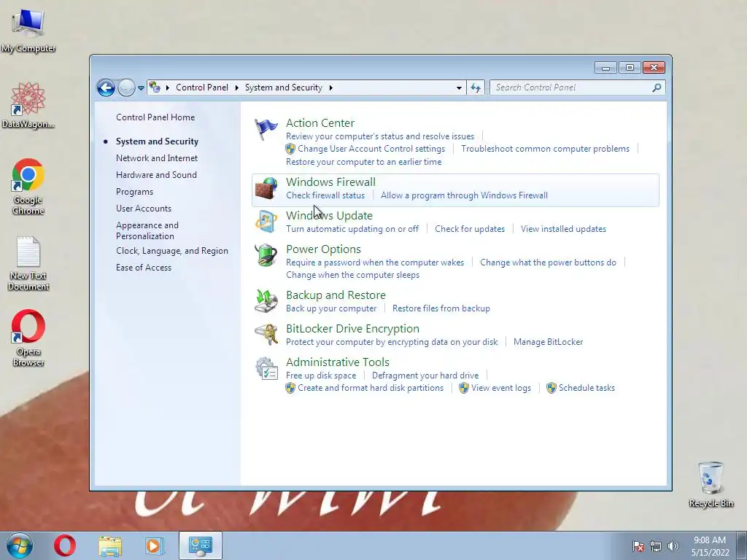Click the BitLocker keys icon
Image resolution: width=747 pixels, height=560 pixels.
tap(266, 335)
